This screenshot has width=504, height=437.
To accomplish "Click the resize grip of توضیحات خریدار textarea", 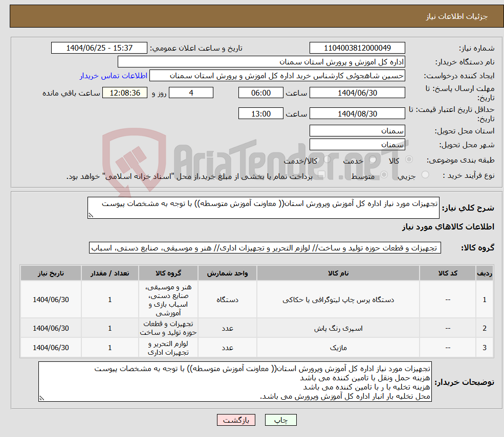I will (x=42, y=398).
